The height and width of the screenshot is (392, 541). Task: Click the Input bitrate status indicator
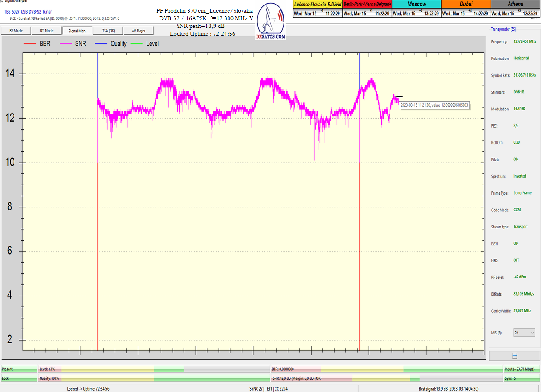521,369
